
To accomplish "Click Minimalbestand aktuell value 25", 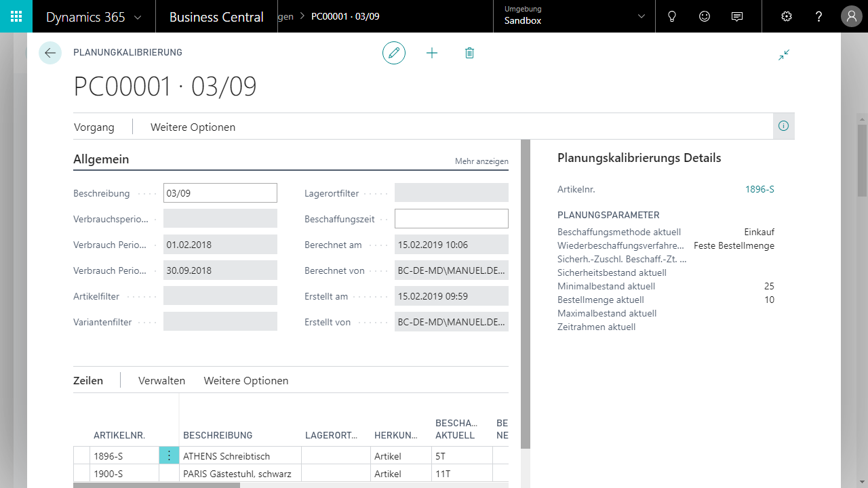I will [769, 286].
